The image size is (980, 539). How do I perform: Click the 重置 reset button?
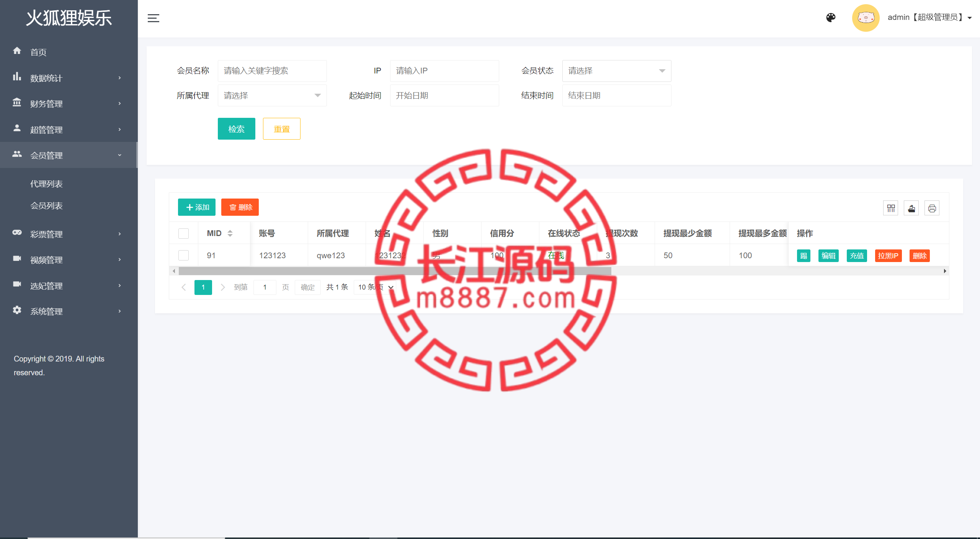click(282, 129)
